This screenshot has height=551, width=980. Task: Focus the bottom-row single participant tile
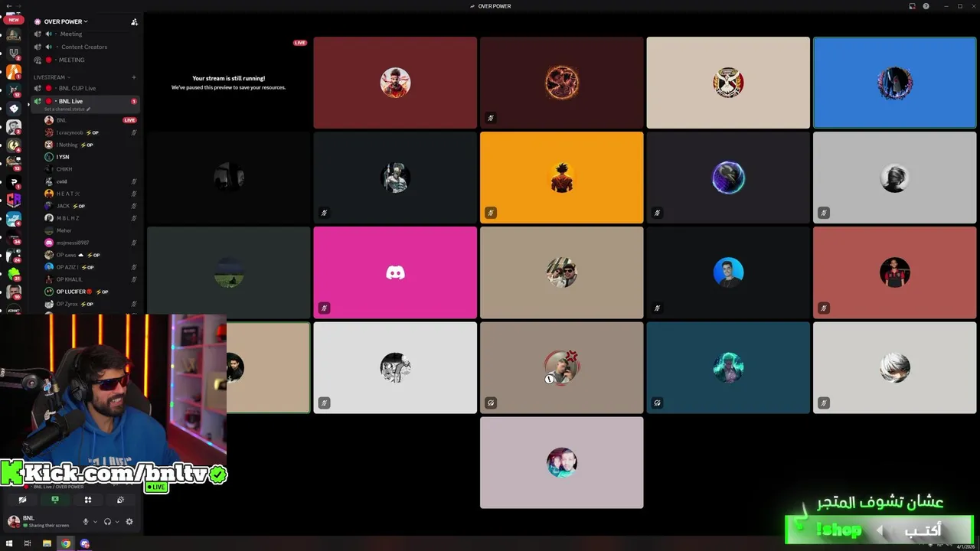[x=561, y=462]
